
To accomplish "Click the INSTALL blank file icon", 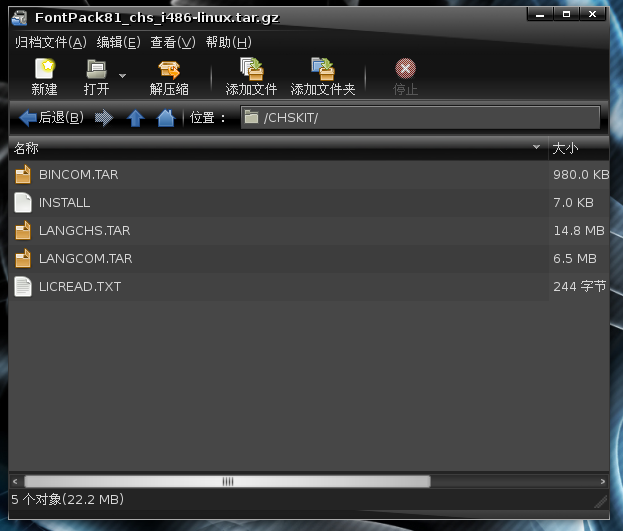I will [23, 203].
